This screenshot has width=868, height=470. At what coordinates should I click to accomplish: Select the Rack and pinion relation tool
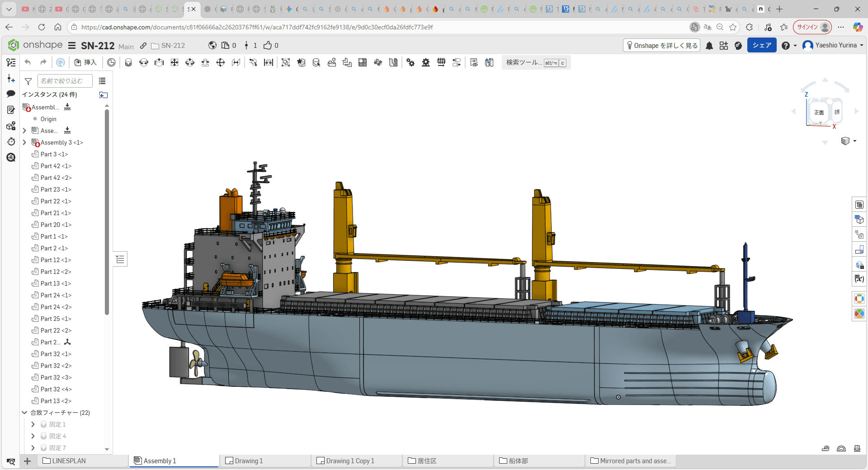point(426,62)
